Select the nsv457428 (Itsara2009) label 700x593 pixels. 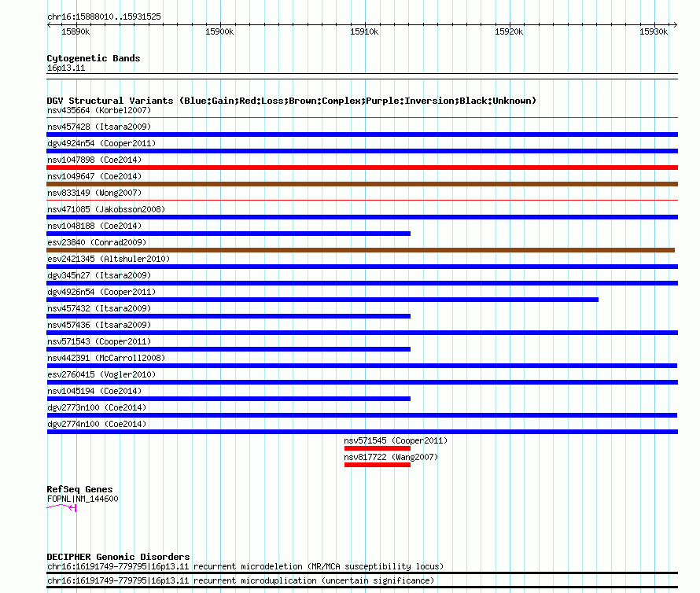[x=99, y=127]
